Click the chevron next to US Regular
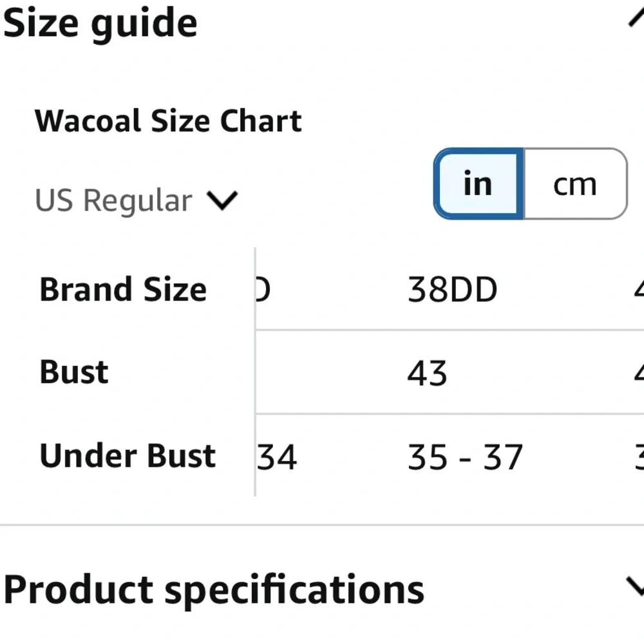Viewport: 644px width, 644px height. (223, 201)
